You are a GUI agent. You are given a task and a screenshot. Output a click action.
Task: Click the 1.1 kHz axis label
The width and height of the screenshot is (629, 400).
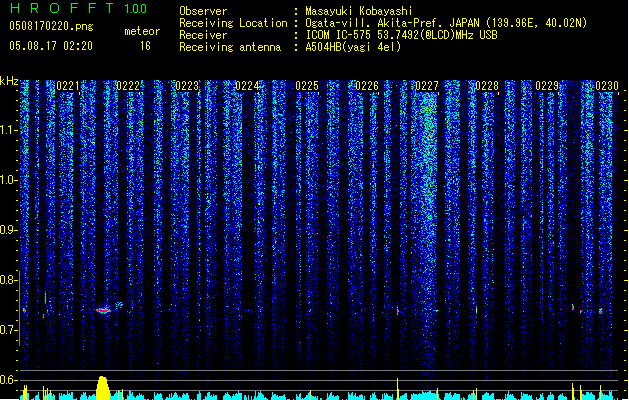tap(8, 130)
